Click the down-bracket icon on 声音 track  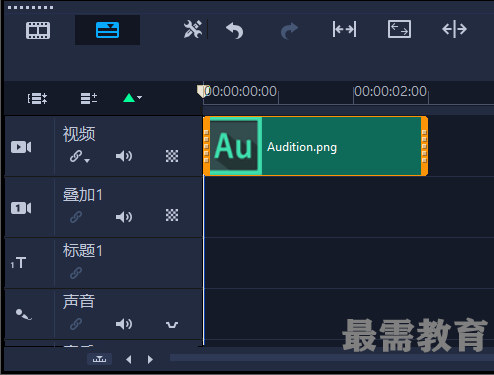[172, 324]
